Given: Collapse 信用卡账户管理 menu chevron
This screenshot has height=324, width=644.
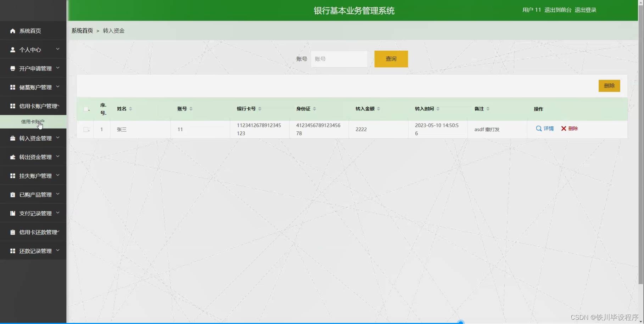Looking at the screenshot, I should tap(58, 105).
